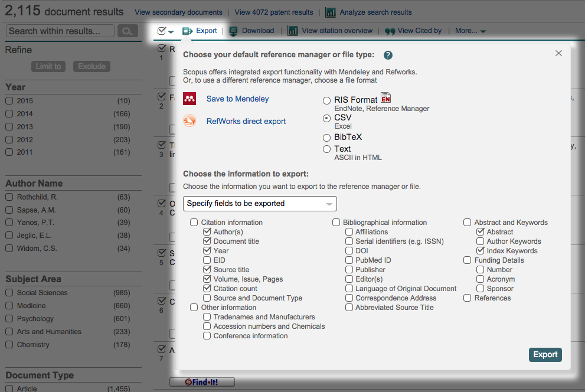The height and width of the screenshot is (392, 585).
Task: Click the Export icon in toolbar
Action: coord(187,31)
